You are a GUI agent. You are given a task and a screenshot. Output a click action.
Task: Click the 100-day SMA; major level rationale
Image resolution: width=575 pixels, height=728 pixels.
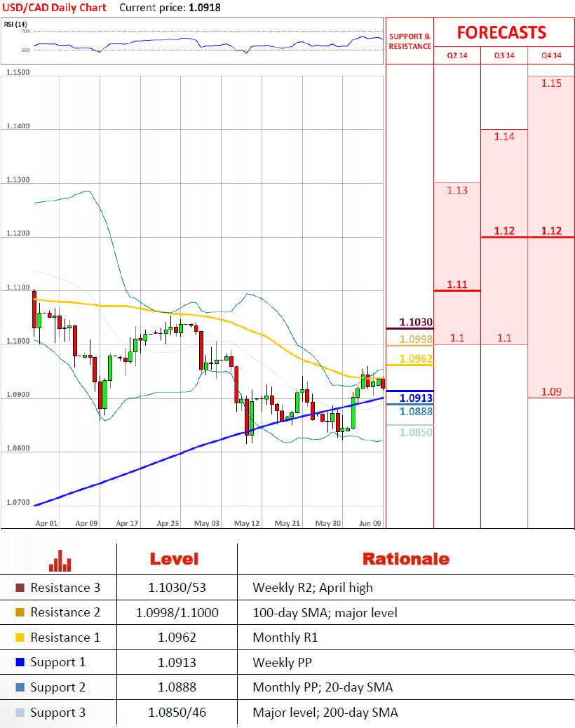coord(325,613)
